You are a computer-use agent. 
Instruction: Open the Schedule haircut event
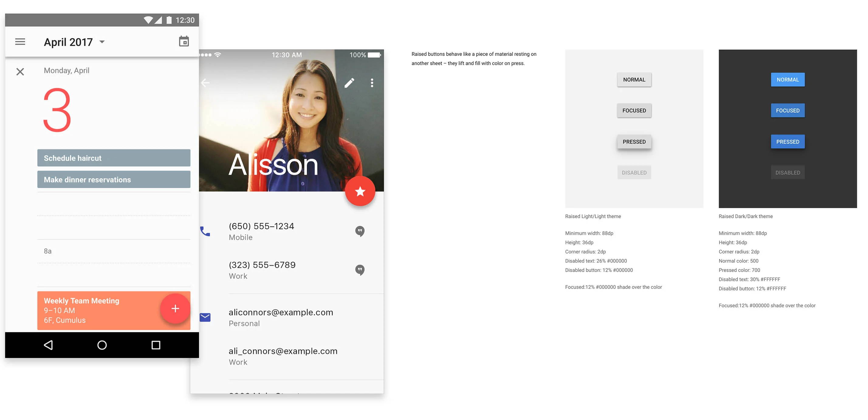click(114, 158)
